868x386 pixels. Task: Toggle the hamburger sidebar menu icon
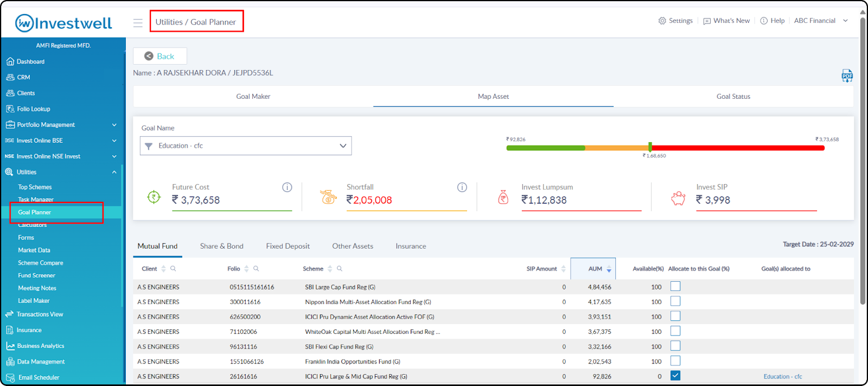click(138, 23)
